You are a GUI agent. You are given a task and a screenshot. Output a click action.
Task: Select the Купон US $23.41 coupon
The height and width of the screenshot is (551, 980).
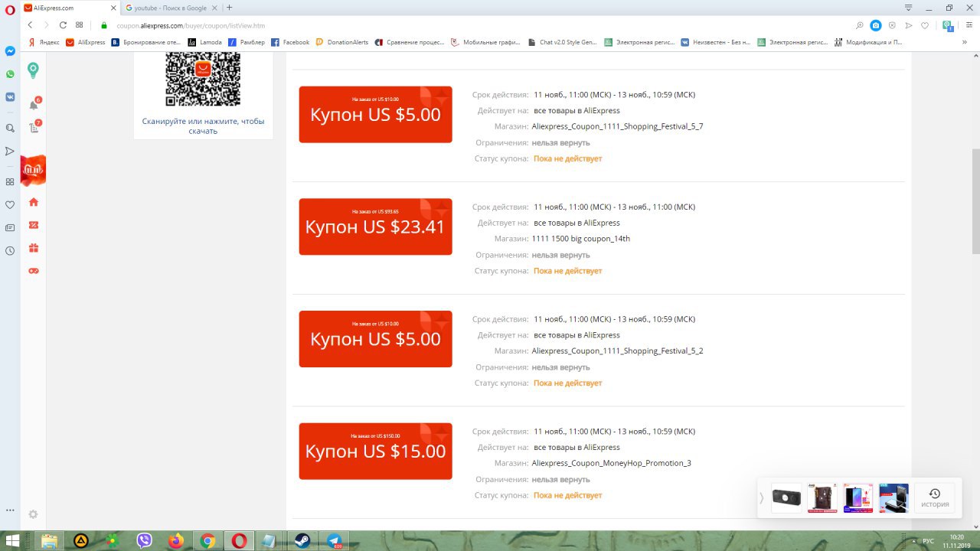point(375,227)
